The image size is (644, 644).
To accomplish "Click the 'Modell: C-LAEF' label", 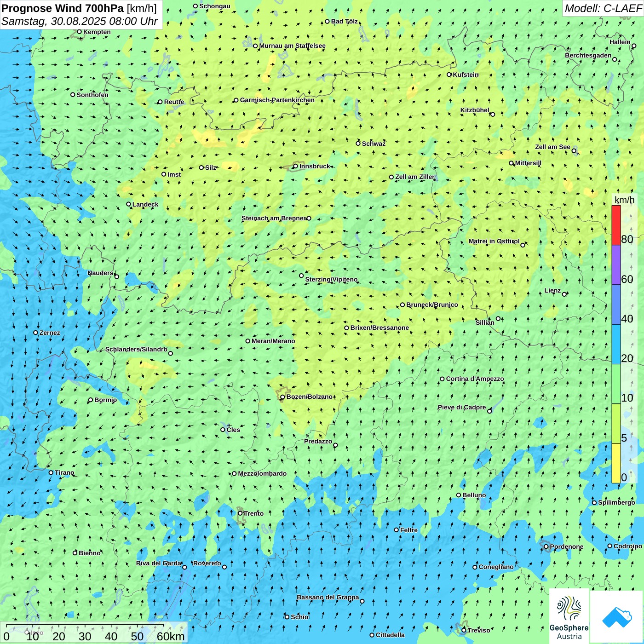I will [x=603, y=8].
